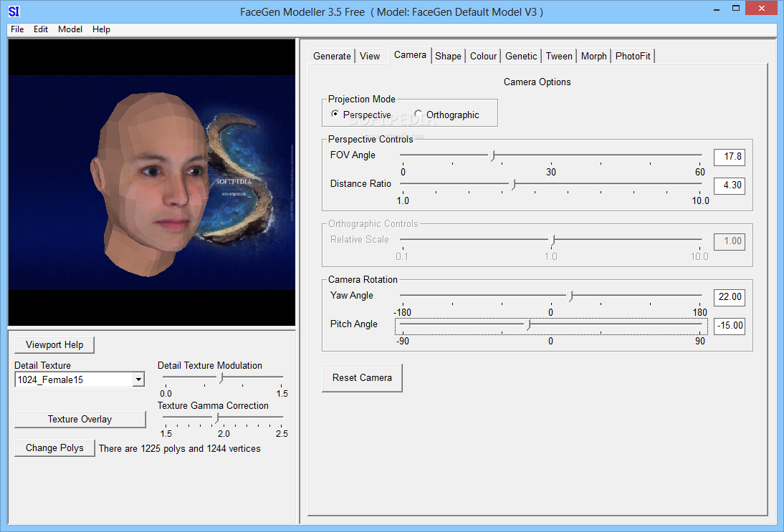This screenshot has width=784, height=532.
Task: Click the Distance Ratio value field 4.30
Action: 730,185
